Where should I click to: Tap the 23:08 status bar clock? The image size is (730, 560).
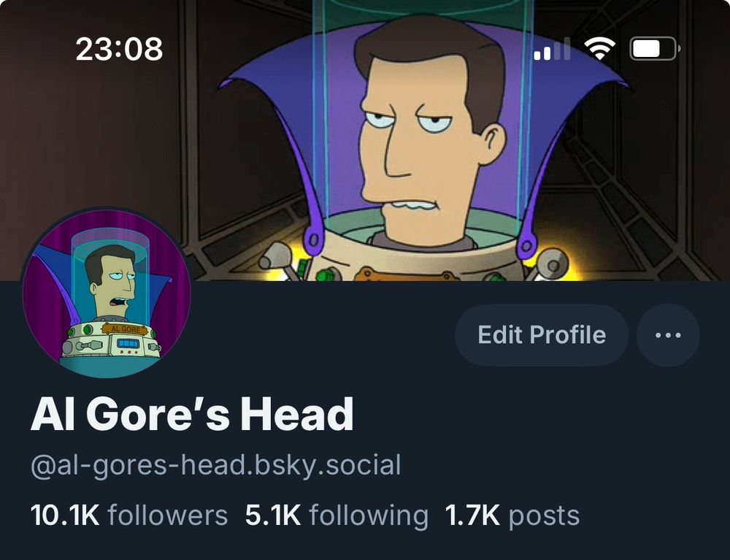click(119, 49)
